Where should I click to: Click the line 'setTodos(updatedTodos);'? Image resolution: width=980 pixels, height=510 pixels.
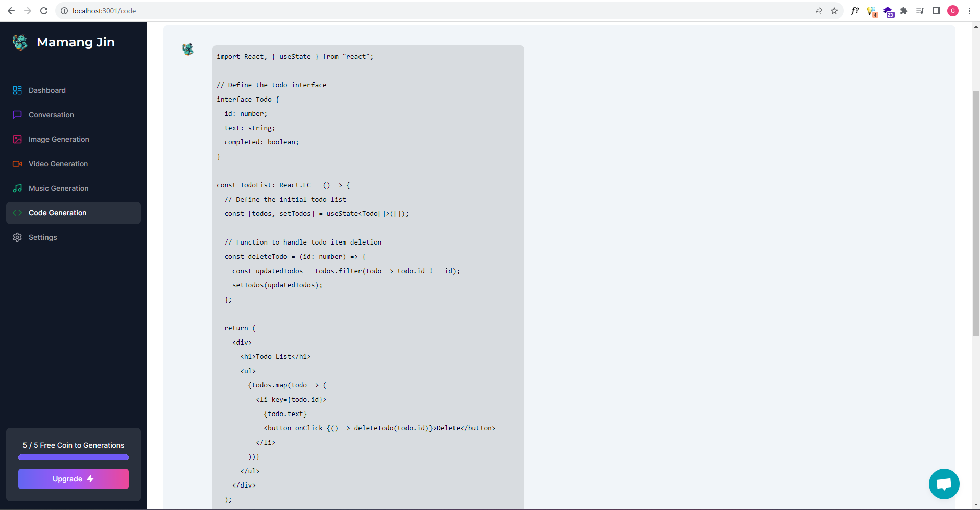coord(277,285)
